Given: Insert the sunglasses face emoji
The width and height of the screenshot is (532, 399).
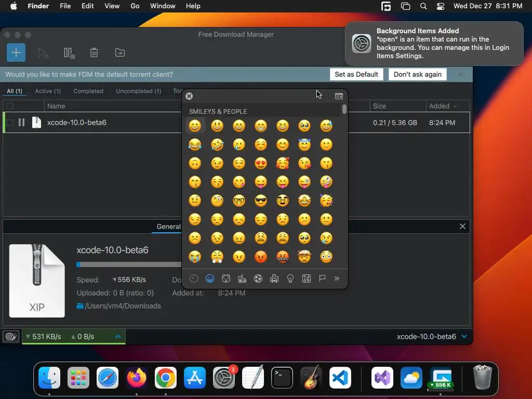Looking at the screenshot, I should click(x=261, y=201).
